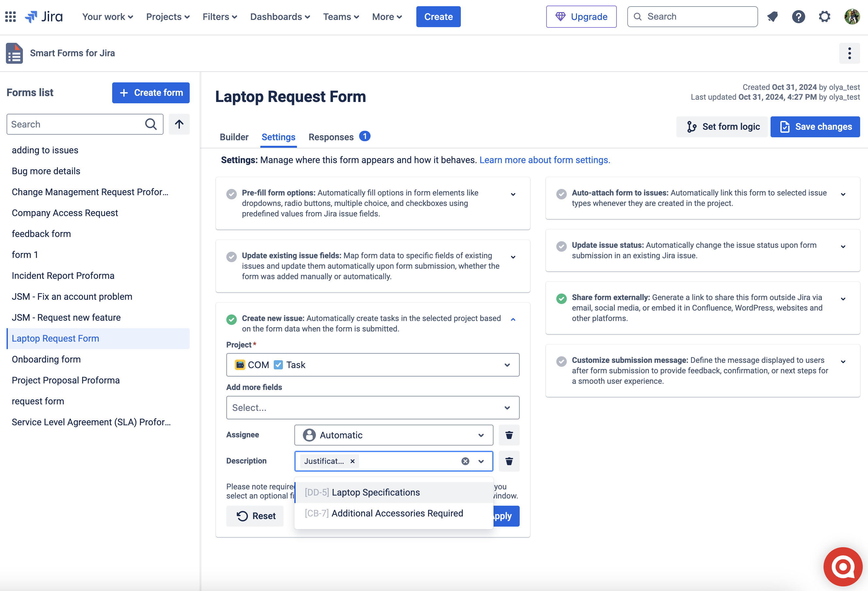Image resolution: width=868 pixels, height=591 pixels.
Task: Uncheck the Task issue type checkbox
Action: click(x=279, y=365)
